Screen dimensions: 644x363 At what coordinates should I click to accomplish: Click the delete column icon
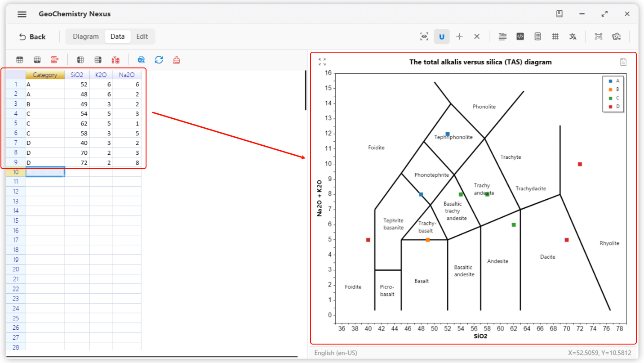coord(115,60)
